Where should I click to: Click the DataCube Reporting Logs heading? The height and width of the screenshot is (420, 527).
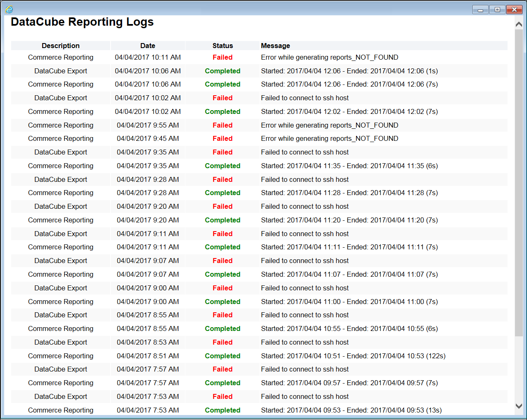[x=82, y=22]
